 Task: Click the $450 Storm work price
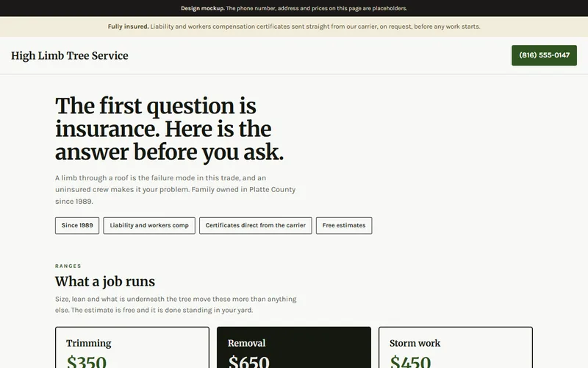410,361
